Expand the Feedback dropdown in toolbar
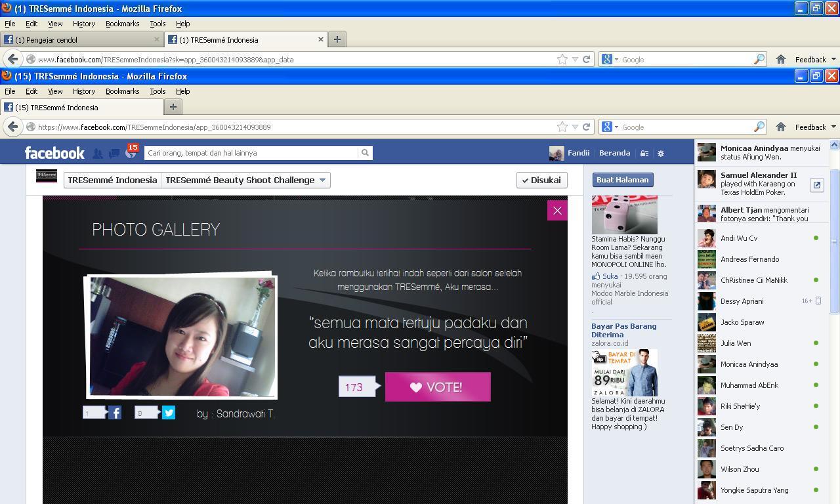 pos(815,127)
